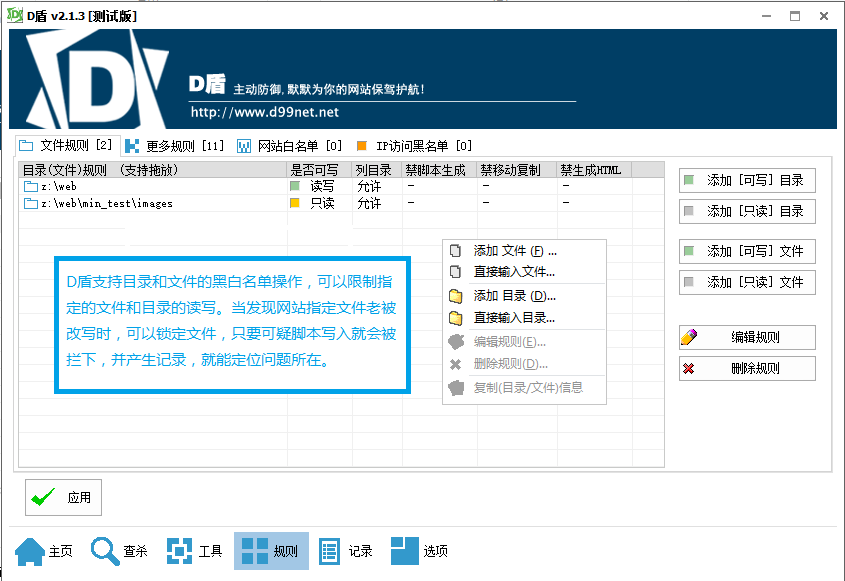Click the orange square on IP访问黑名单 tab
Screen dimensions: 845x581
(362, 146)
